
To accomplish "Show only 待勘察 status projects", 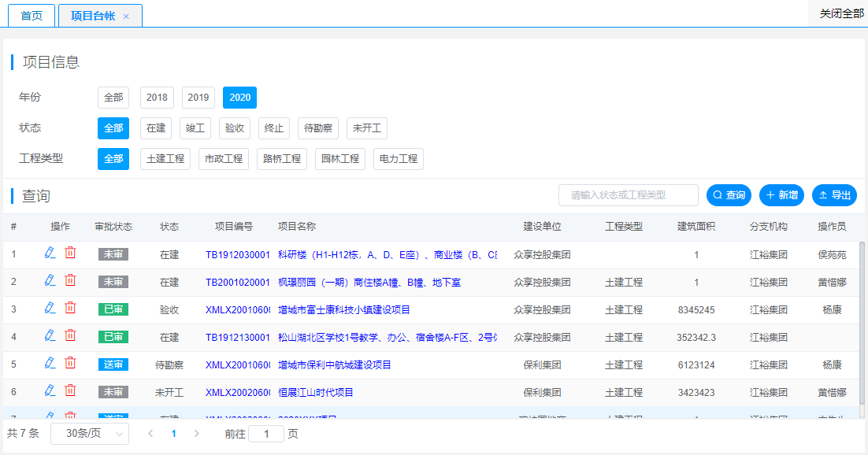I will 318,128.
